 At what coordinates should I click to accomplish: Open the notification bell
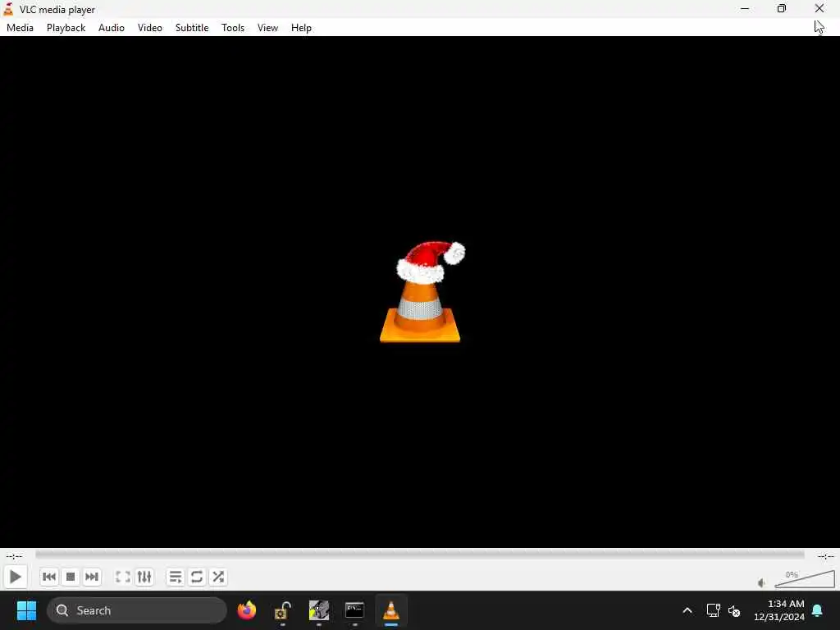[x=818, y=610]
